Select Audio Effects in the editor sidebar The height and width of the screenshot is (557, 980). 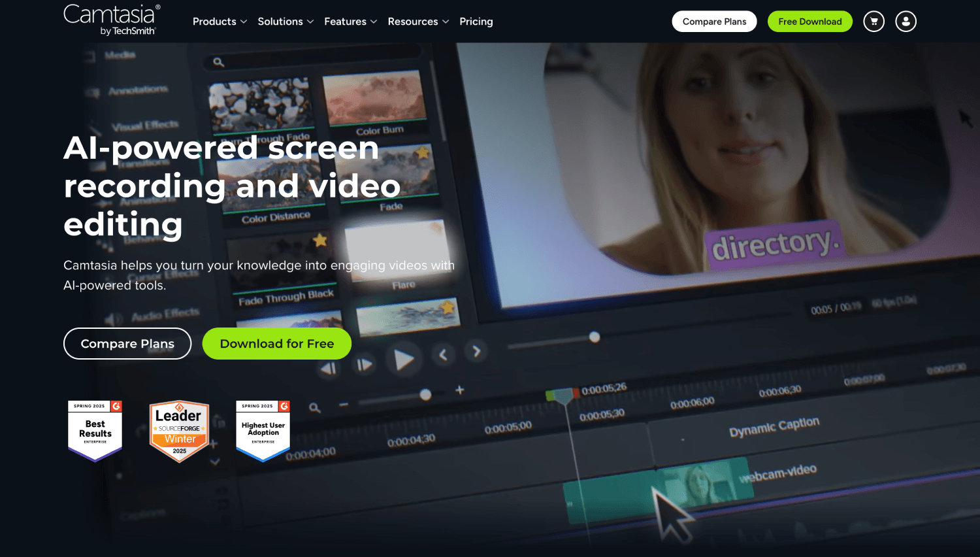[165, 315]
